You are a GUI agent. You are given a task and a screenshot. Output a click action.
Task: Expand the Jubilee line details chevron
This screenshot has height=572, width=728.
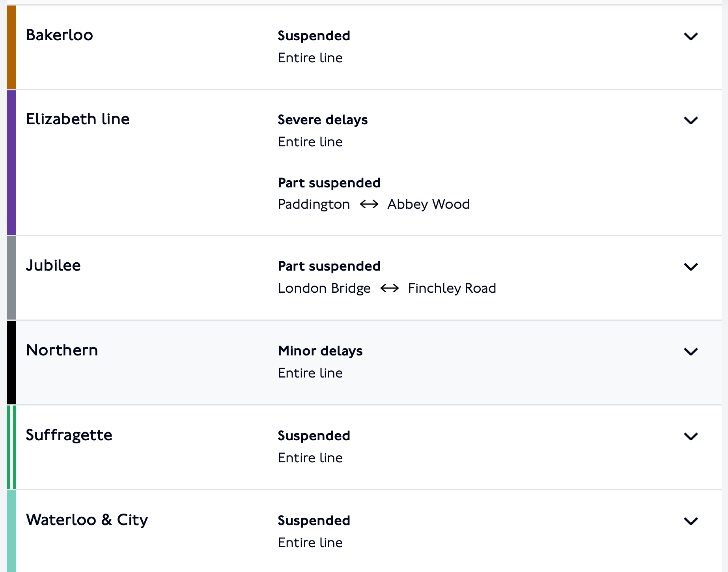pyautogui.click(x=691, y=267)
